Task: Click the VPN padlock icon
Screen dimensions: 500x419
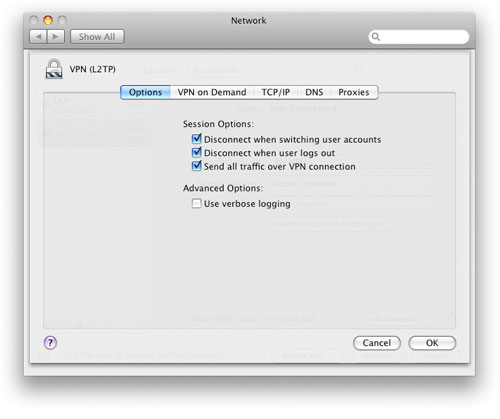Action: click(x=54, y=69)
